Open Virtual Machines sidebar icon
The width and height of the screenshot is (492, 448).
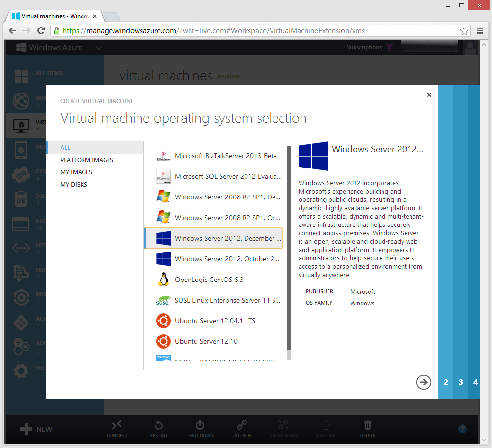(21, 126)
